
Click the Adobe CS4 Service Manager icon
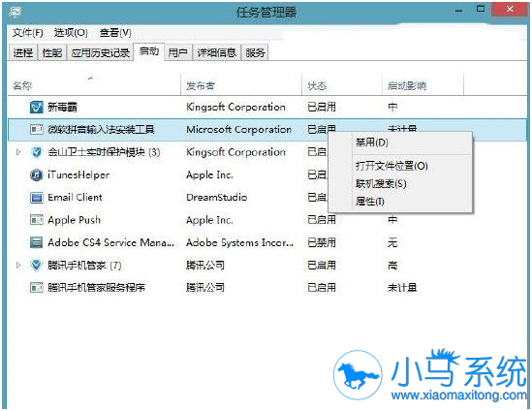[36, 242]
